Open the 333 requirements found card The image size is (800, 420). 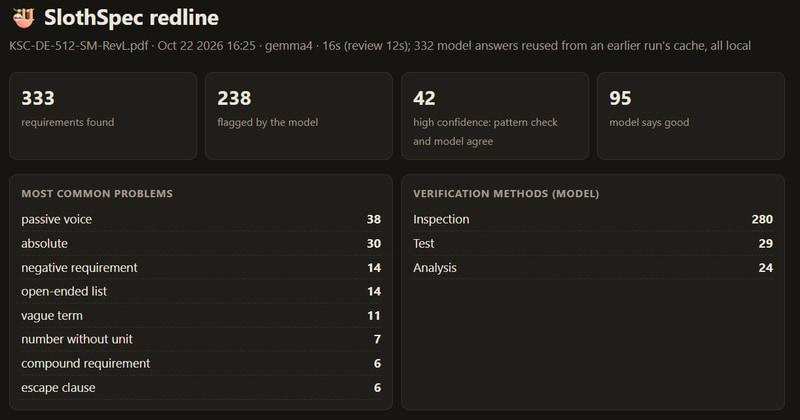(x=103, y=116)
